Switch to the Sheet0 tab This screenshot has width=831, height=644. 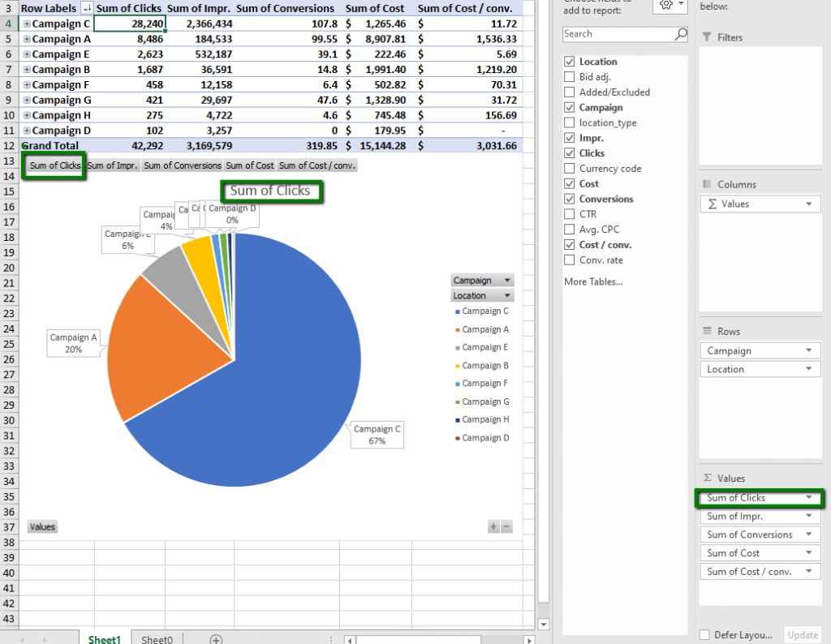click(x=156, y=640)
